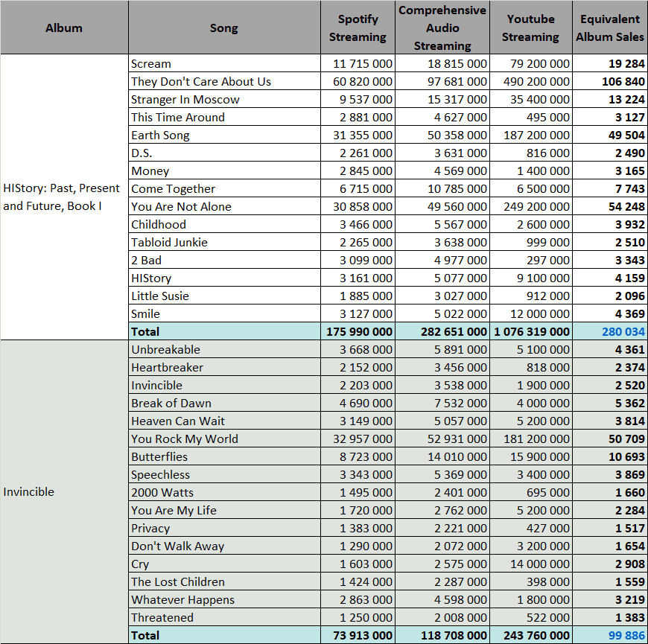
Task: Select Spotify value 60 820 000
Action: (358, 81)
